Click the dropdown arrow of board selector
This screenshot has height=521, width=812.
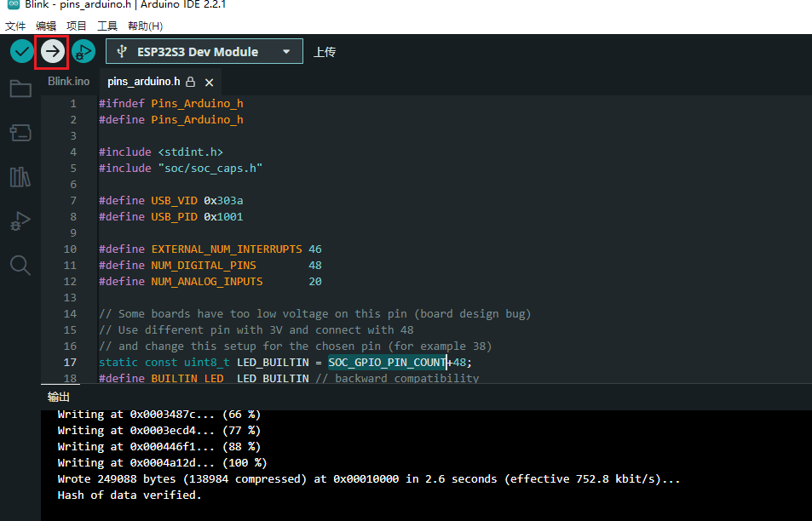click(286, 52)
